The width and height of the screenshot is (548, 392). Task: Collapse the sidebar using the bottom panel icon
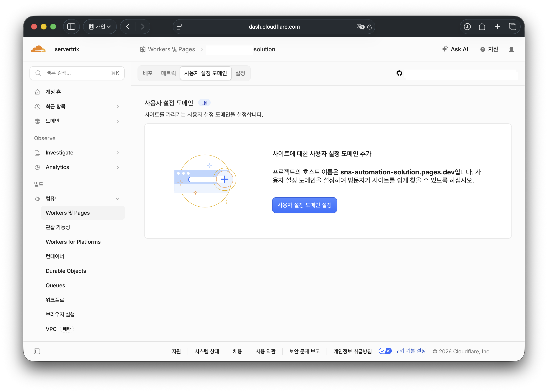[x=37, y=351]
